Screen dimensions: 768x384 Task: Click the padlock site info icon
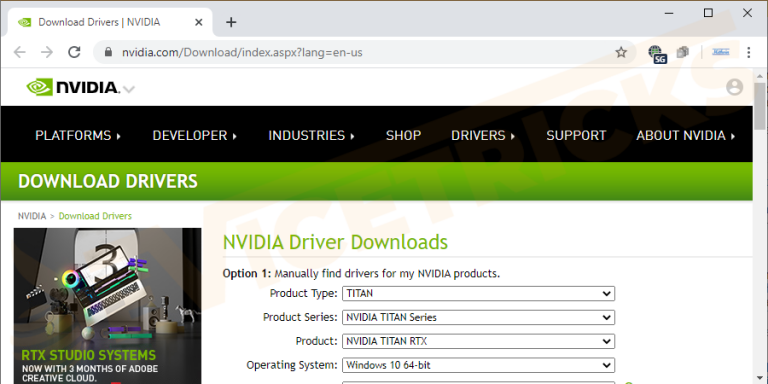pos(109,52)
